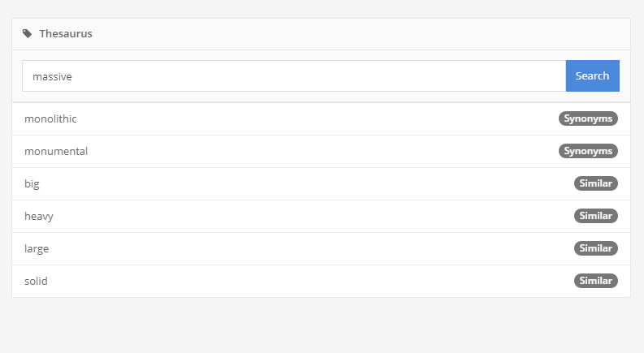Click the Synonyms badge beside monolithic
Screen dimensions: 644x353
[x=588, y=118]
